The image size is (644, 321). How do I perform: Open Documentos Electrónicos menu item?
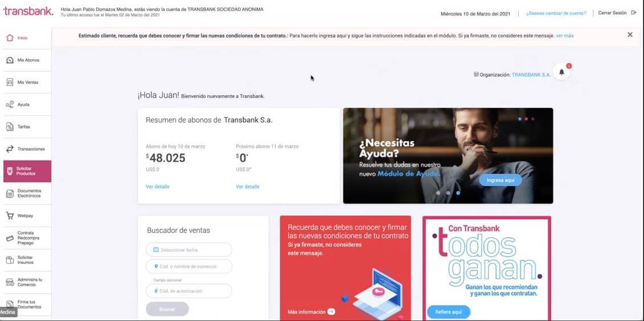coord(27,194)
